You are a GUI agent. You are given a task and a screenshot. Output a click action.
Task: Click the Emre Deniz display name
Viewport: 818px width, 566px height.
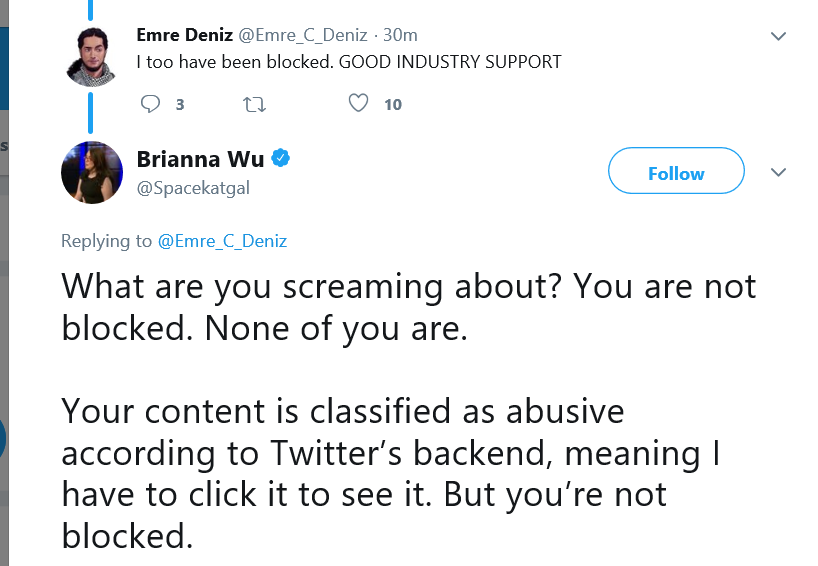click(185, 35)
